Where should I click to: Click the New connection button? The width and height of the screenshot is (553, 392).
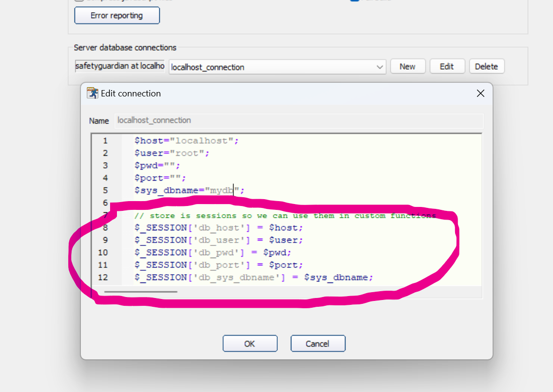pyautogui.click(x=408, y=67)
